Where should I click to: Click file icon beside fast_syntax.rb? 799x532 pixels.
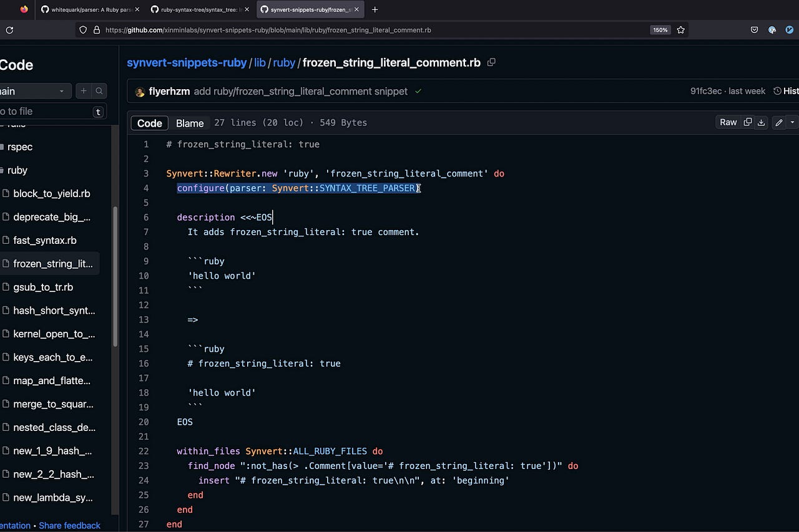pyautogui.click(x=5, y=240)
